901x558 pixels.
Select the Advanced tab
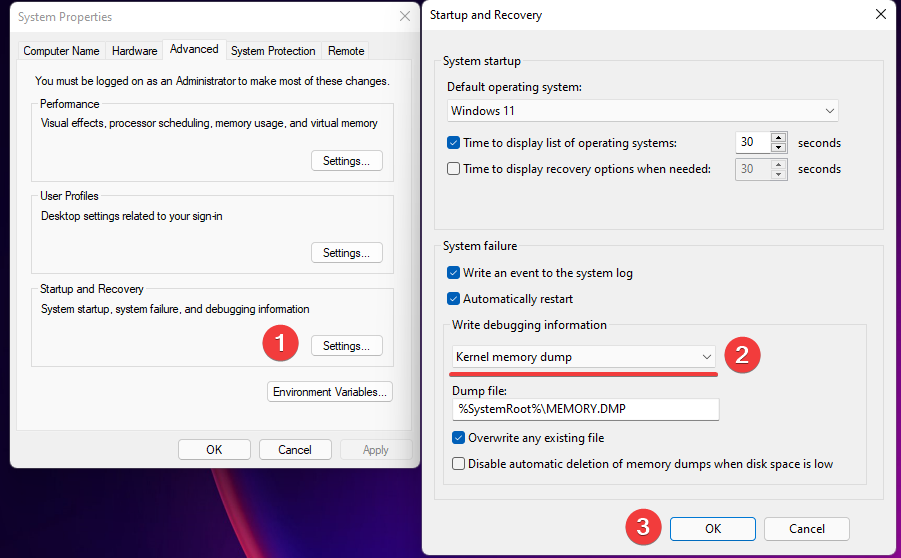click(x=194, y=49)
